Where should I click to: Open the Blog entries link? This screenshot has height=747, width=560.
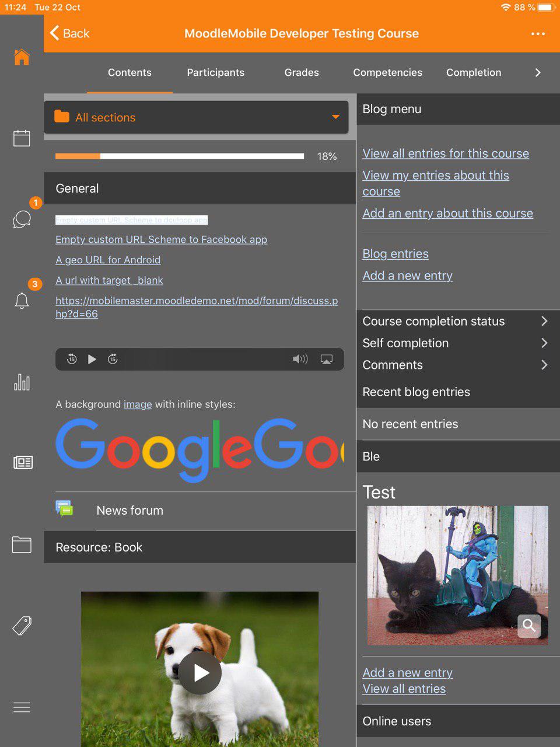[395, 254]
